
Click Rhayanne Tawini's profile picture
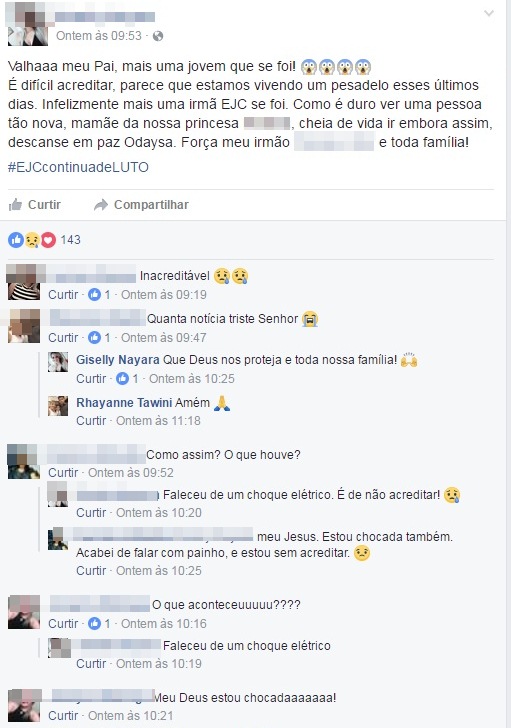[x=58, y=405]
